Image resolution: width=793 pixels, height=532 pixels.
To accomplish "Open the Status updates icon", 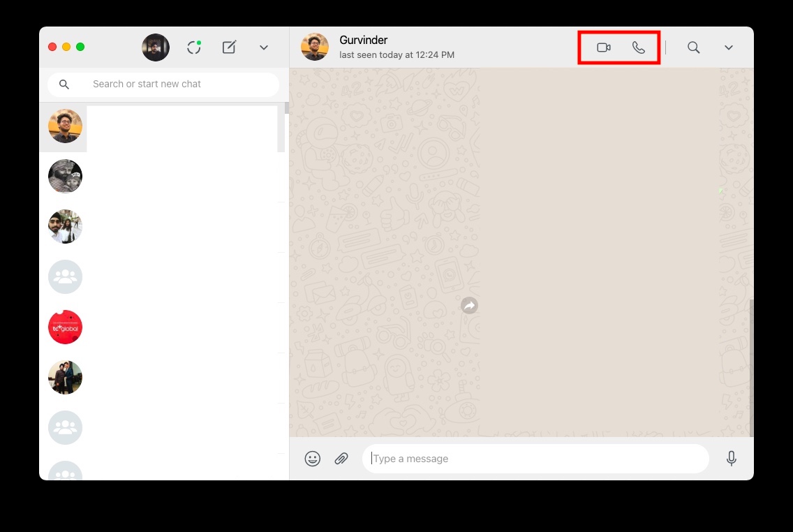I will click(x=193, y=47).
